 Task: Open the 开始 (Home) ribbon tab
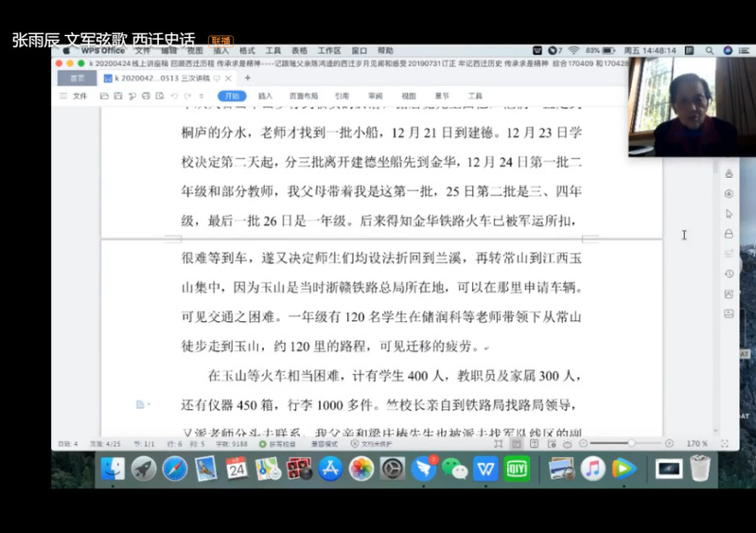231,96
